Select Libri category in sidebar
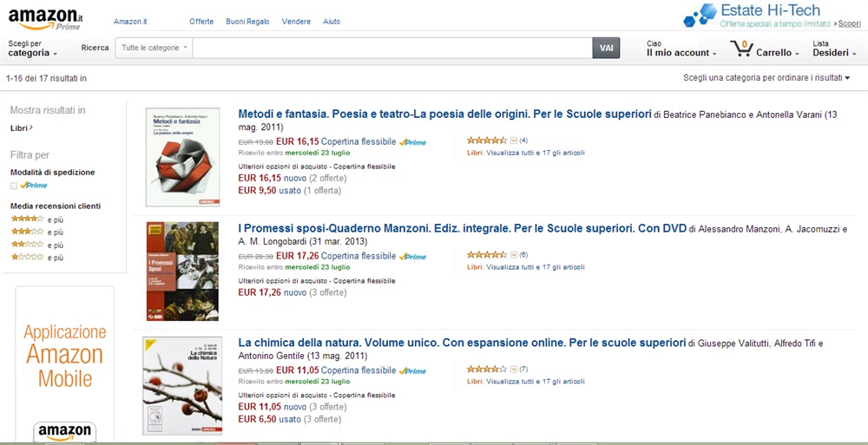Image resolution: width=868 pixels, height=445 pixels. click(x=22, y=128)
